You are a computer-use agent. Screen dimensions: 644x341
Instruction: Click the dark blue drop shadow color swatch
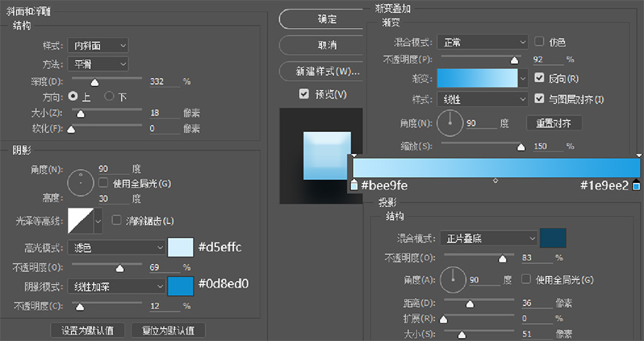click(553, 238)
